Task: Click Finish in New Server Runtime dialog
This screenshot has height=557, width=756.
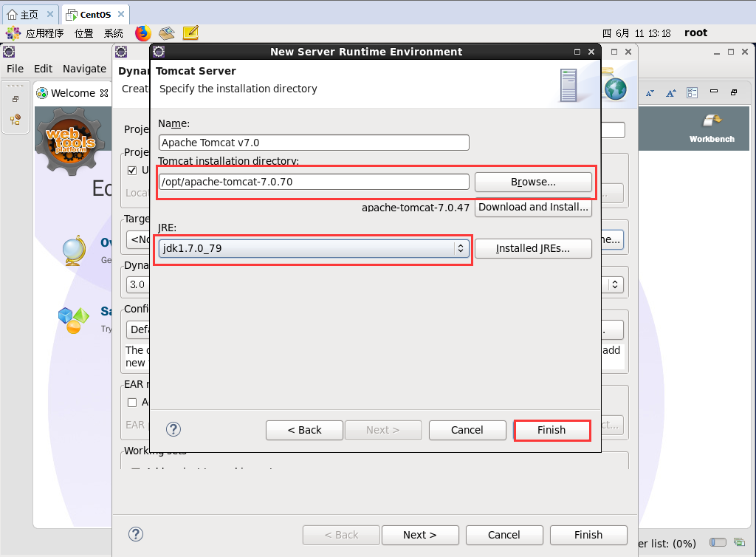Action: pyautogui.click(x=552, y=430)
